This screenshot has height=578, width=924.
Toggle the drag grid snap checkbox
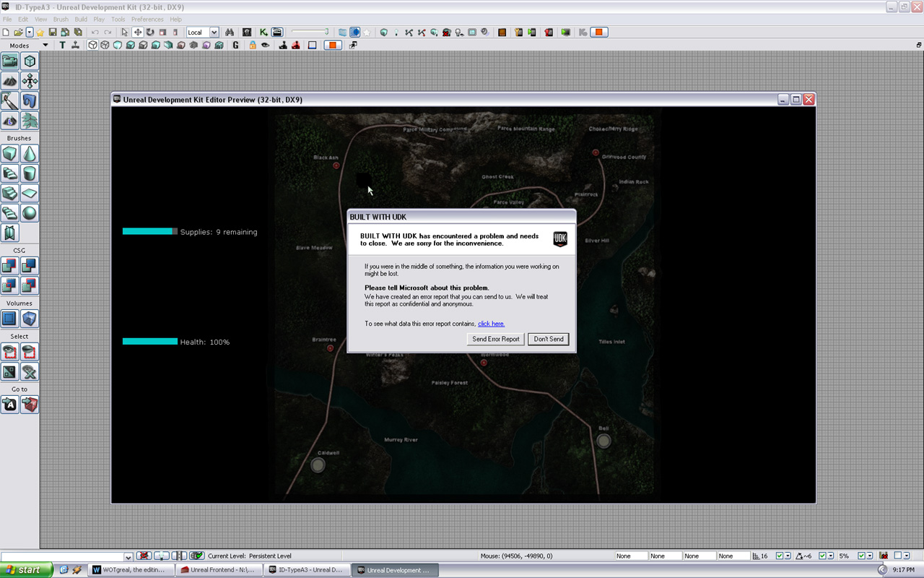(780, 556)
